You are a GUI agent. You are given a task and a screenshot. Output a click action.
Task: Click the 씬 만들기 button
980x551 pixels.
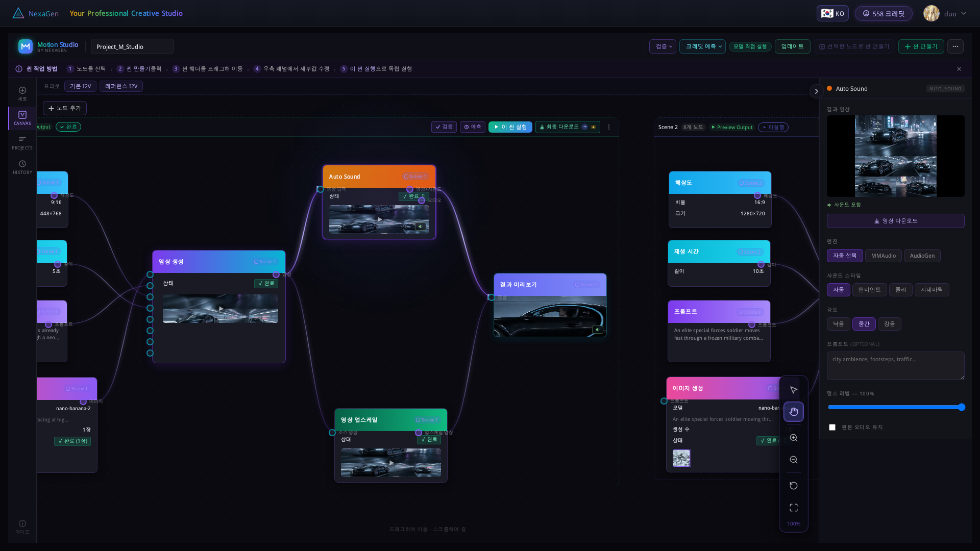click(921, 46)
